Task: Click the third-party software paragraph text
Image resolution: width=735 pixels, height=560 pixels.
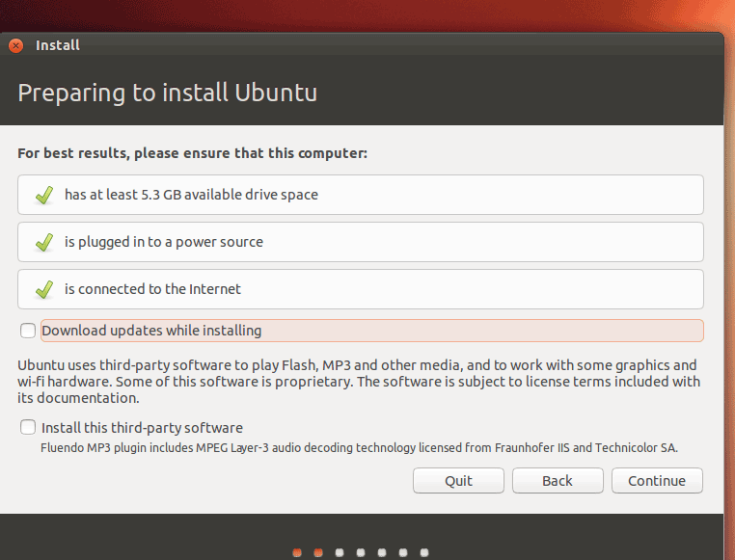Action: [x=359, y=382]
